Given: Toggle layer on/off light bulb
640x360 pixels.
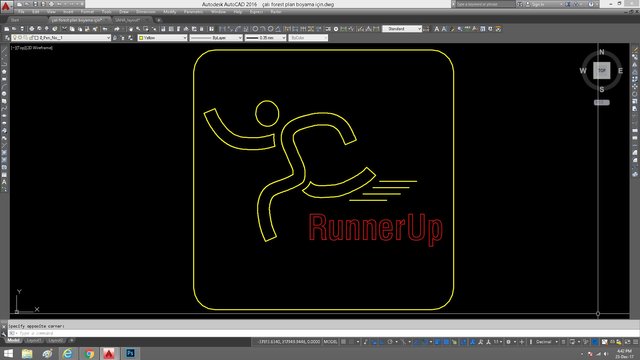Looking at the screenshot, I should [x=14, y=38].
